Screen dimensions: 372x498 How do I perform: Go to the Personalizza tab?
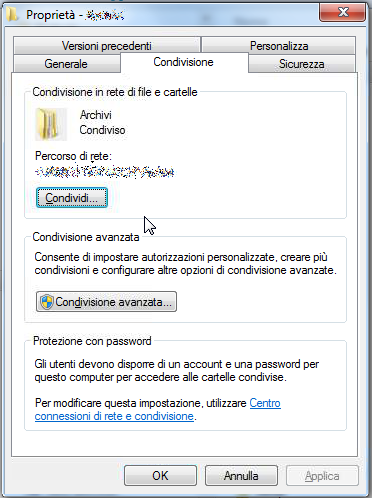pyautogui.click(x=279, y=46)
